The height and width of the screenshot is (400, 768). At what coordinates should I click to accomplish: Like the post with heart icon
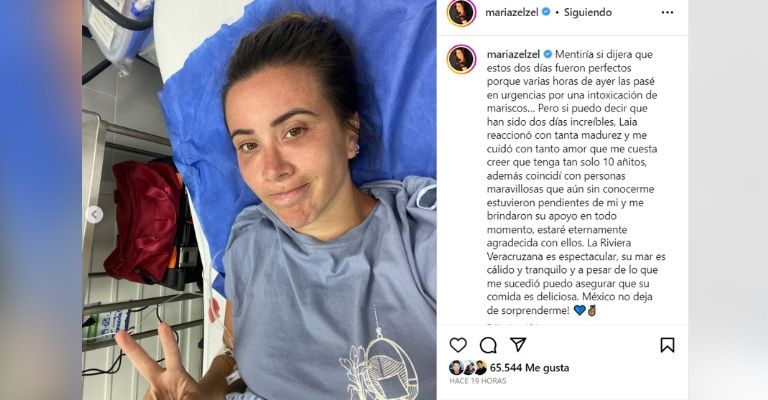(458, 345)
